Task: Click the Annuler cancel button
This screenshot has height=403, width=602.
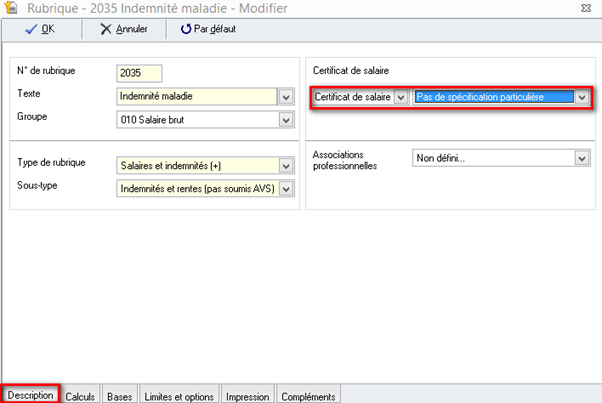Action: pos(124,29)
